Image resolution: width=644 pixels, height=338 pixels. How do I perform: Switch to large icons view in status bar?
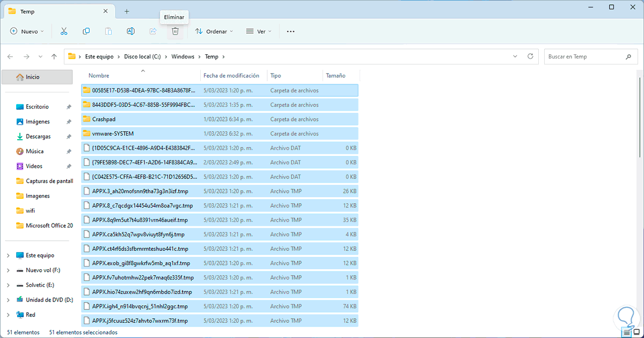636,333
